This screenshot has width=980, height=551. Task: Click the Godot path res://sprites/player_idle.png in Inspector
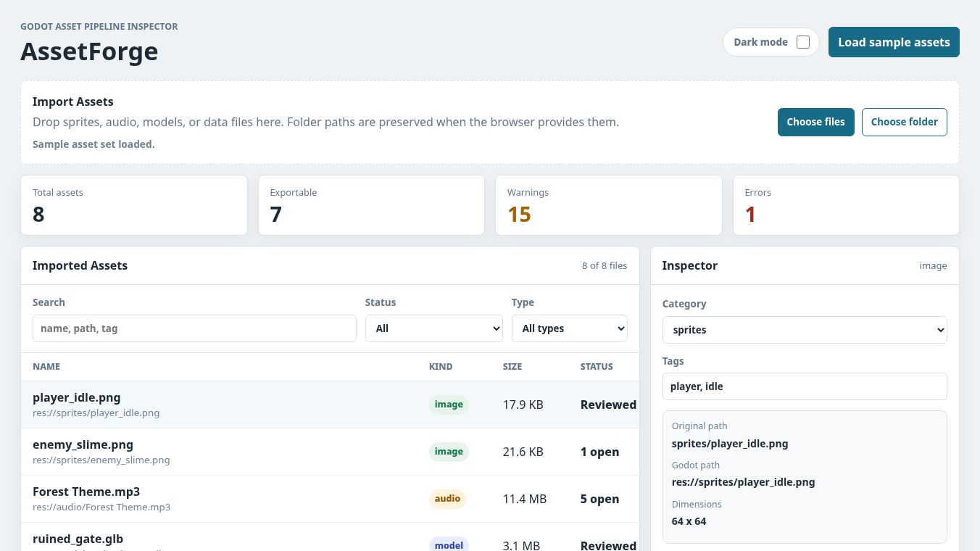point(743,482)
